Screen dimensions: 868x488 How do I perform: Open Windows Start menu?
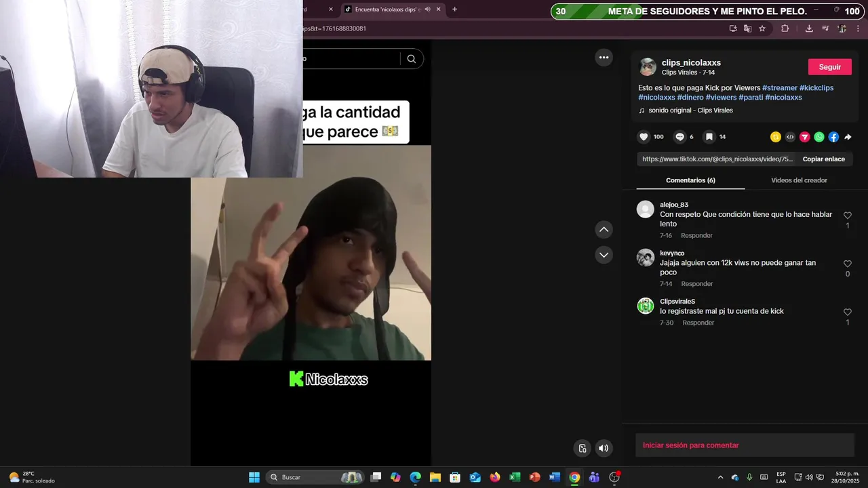(254, 477)
